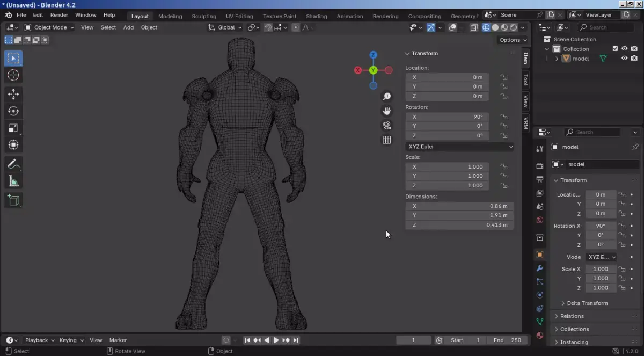Click the Blender logo menu icon
Viewport: 644px width, 356px height.
click(x=8, y=15)
